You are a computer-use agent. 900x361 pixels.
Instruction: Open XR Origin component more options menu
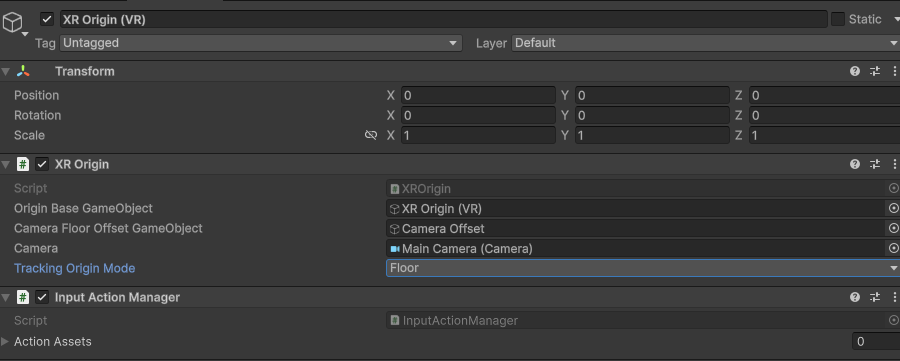coord(894,165)
